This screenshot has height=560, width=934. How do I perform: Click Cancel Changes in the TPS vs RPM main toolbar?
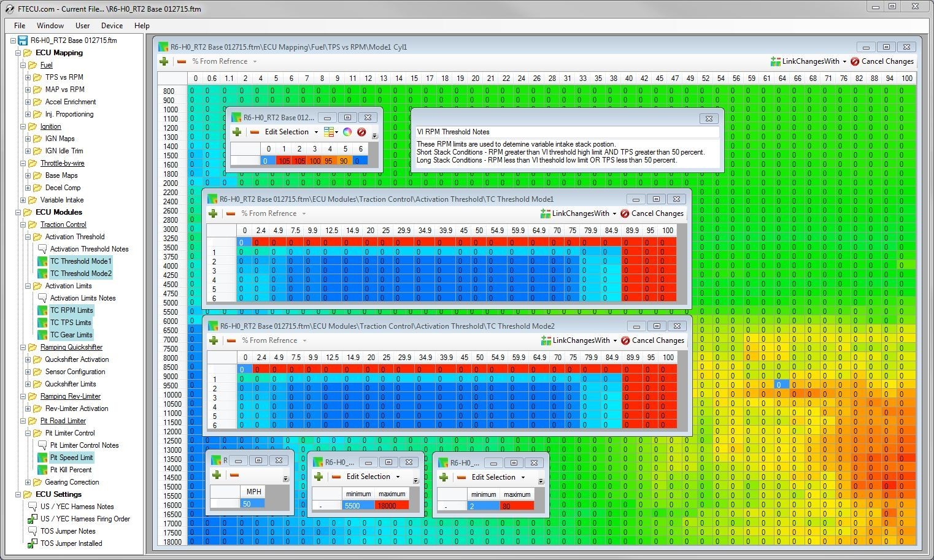882,61
